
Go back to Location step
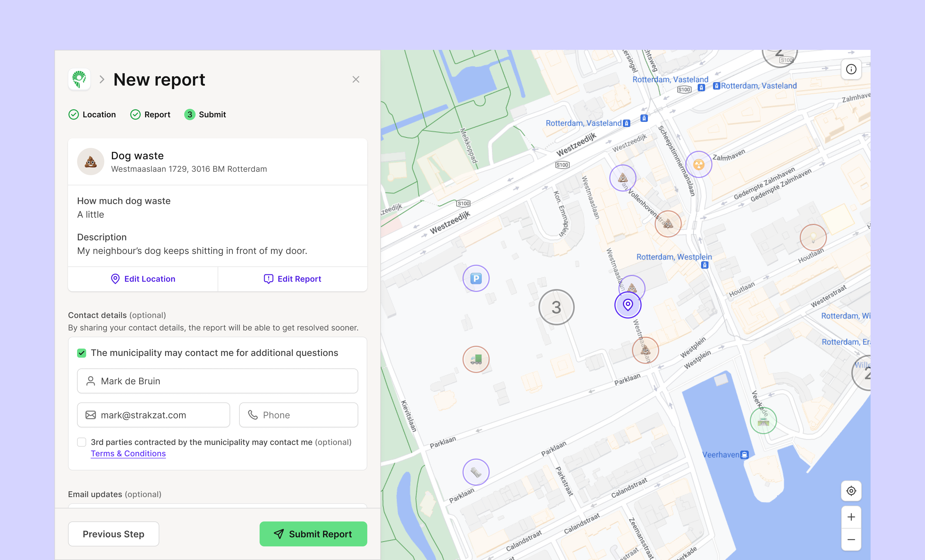tap(92, 114)
